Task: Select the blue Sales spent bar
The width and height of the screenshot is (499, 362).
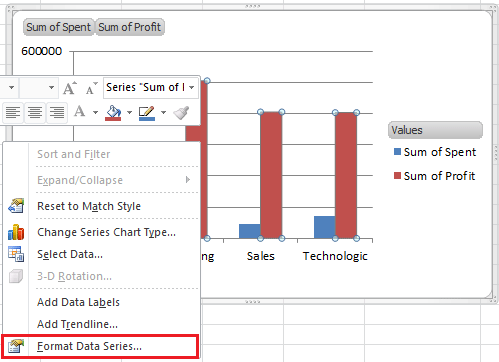Action: (250, 231)
